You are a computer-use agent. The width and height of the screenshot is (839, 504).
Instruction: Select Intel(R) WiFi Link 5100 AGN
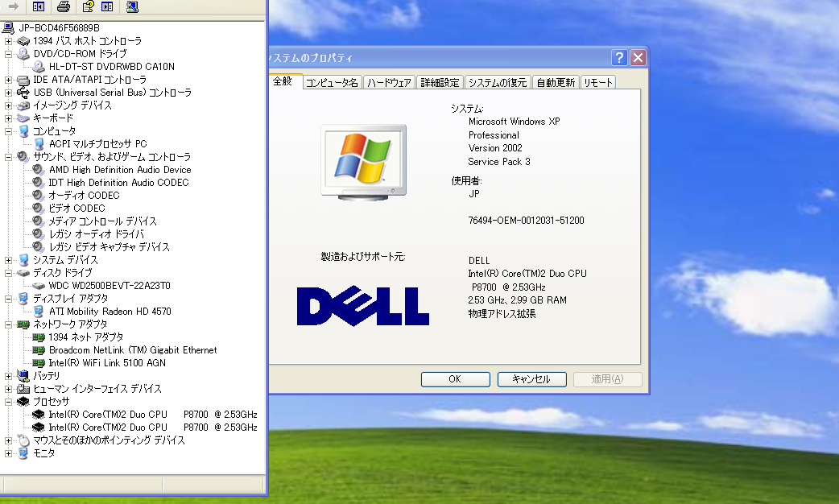pyautogui.click(x=107, y=363)
